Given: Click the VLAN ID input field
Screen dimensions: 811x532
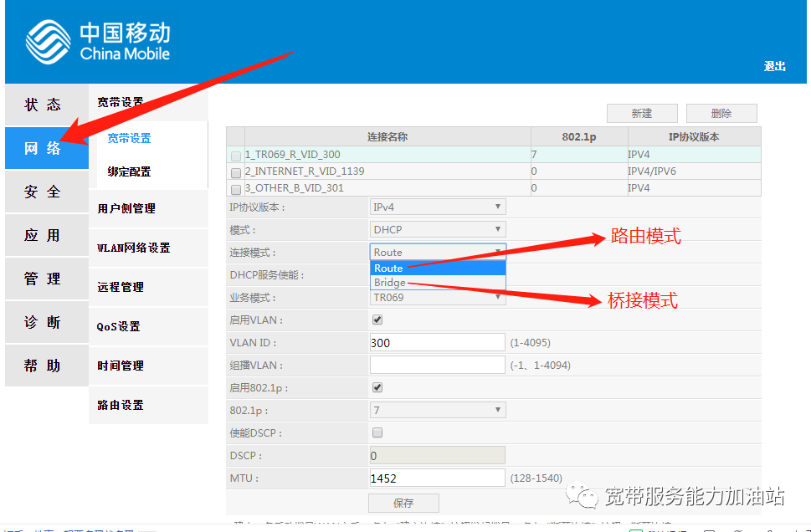Looking at the screenshot, I should pyautogui.click(x=438, y=343).
